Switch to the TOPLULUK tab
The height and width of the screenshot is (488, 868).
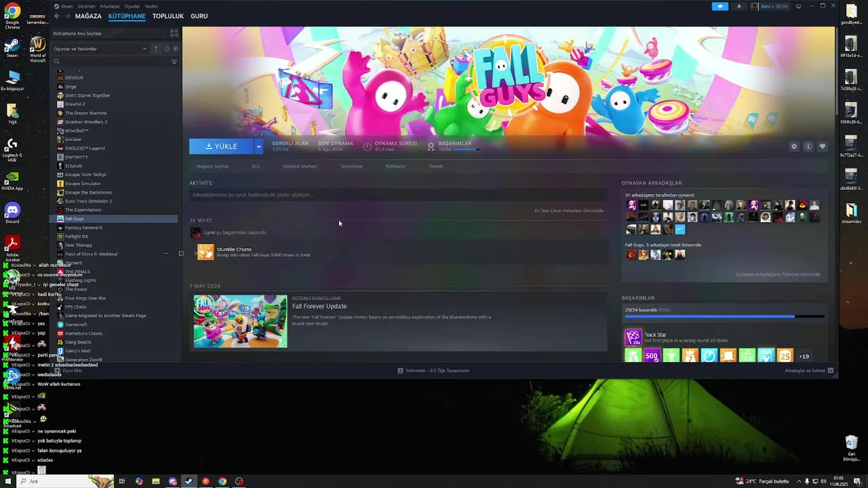tap(168, 16)
